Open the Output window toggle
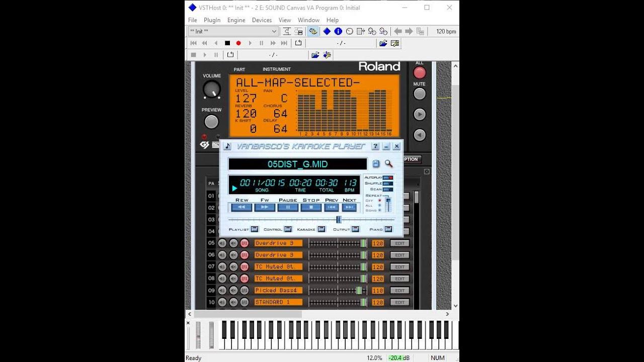Viewport: 644px width, 362px height. (355, 229)
